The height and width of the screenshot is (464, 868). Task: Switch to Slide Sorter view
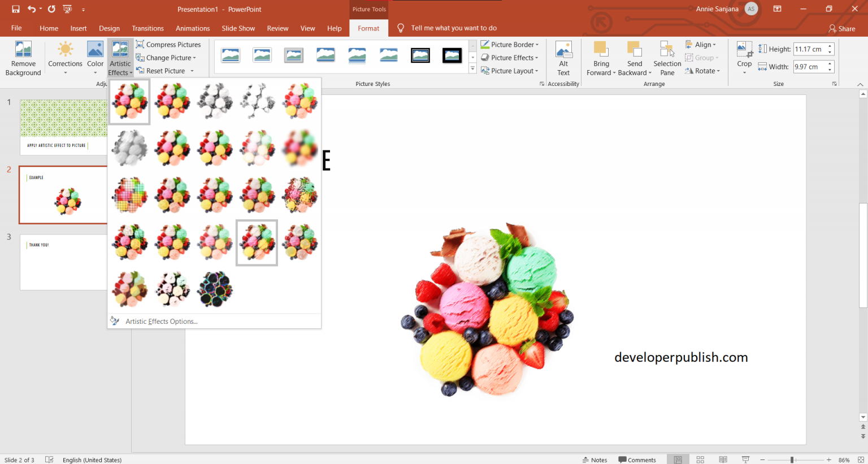(700, 459)
